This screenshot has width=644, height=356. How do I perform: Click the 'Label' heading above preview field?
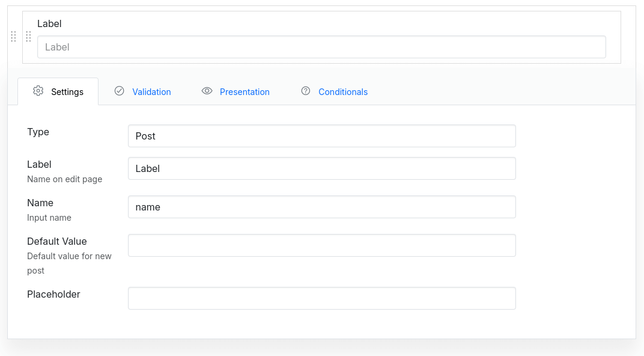(x=49, y=24)
